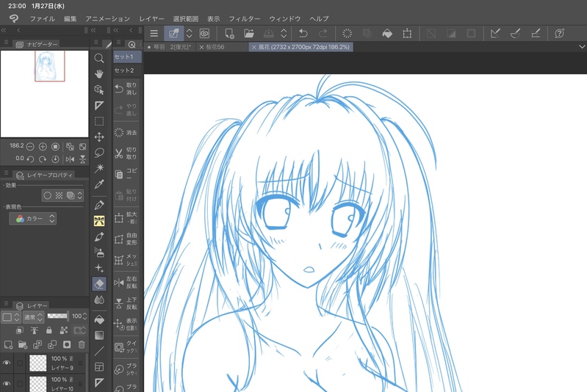Select the Zoom magnifier tool
Image resolution: width=587 pixels, height=392 pixels.
[99, 58]
